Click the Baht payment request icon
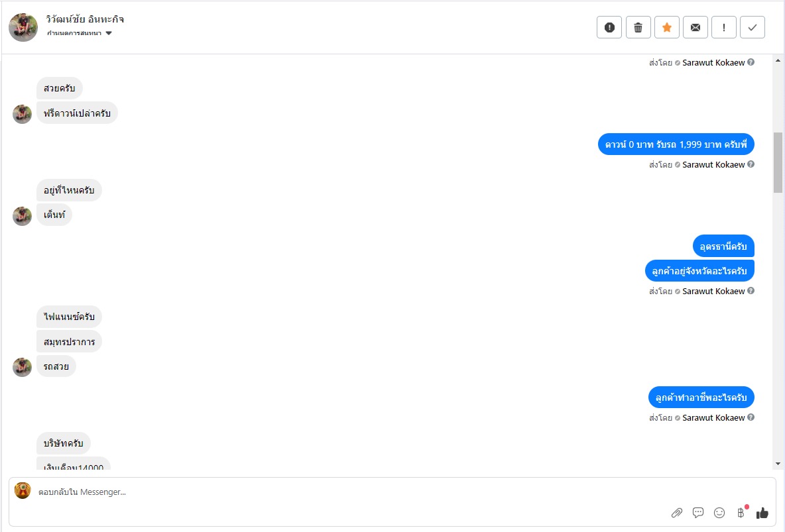785x532 pixels. 741,512
